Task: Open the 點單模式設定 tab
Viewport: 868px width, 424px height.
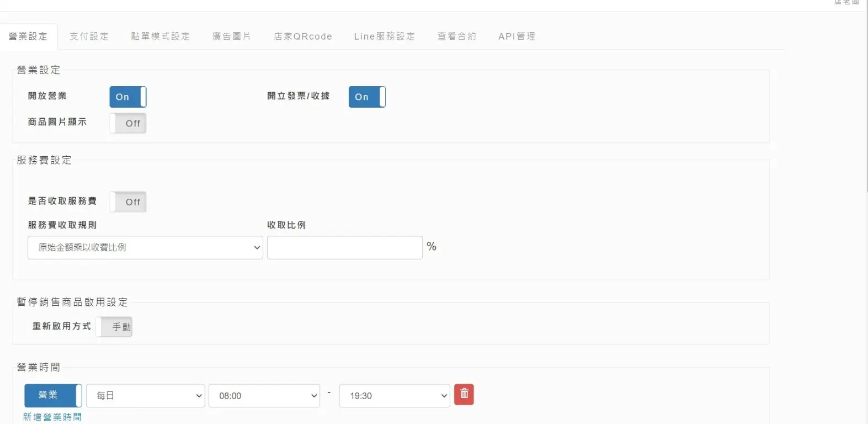Action: 160,36
